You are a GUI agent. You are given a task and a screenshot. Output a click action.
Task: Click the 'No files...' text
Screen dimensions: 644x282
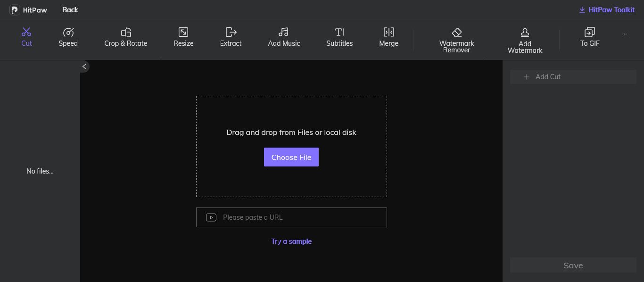pyautogui.click(x=40, y=171)
